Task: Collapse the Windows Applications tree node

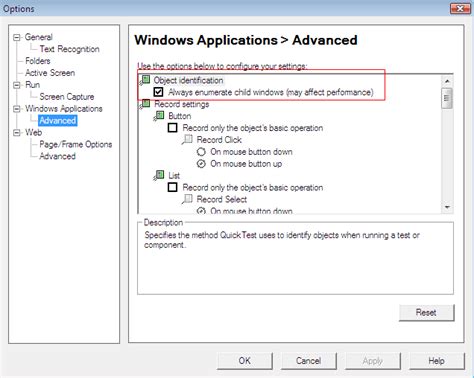Action: click(16, 109)
